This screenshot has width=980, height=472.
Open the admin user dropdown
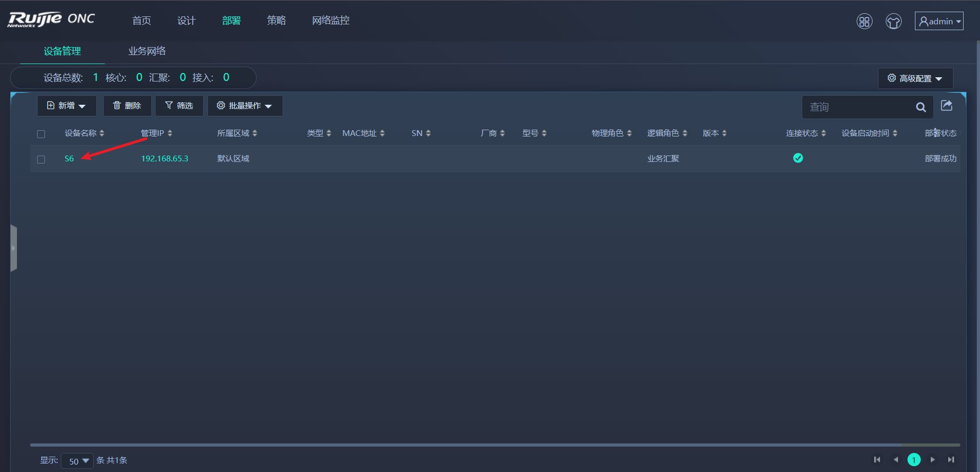939,21
